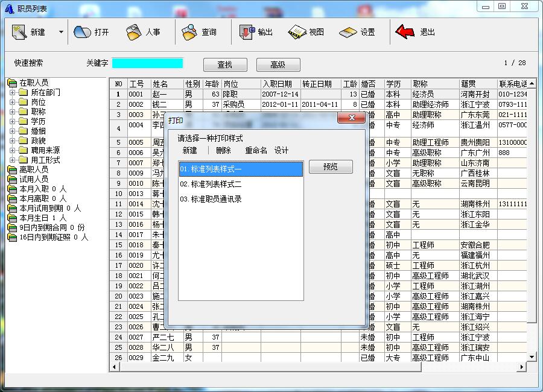Click 重命名 in the print dialog menu

(256, 150)
